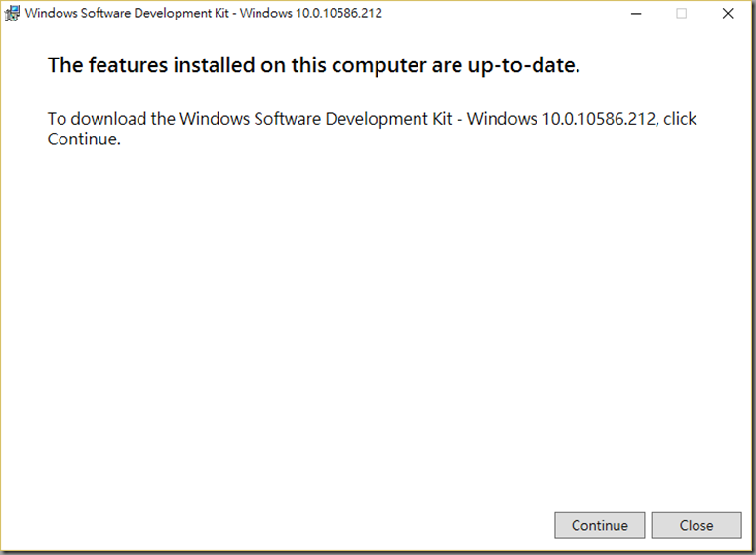Click the window title text in title bar

pyautogui.click(x=204, y=13)
